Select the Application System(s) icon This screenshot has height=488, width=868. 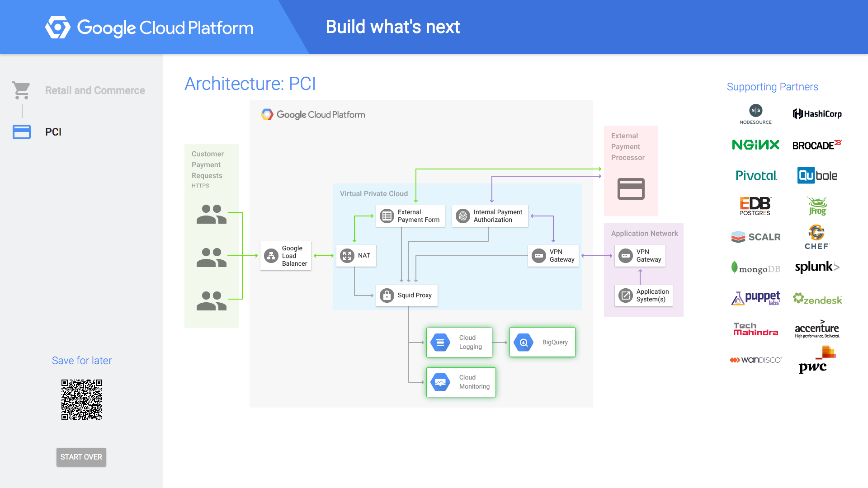pyautogui.click(x=626, y=296)
